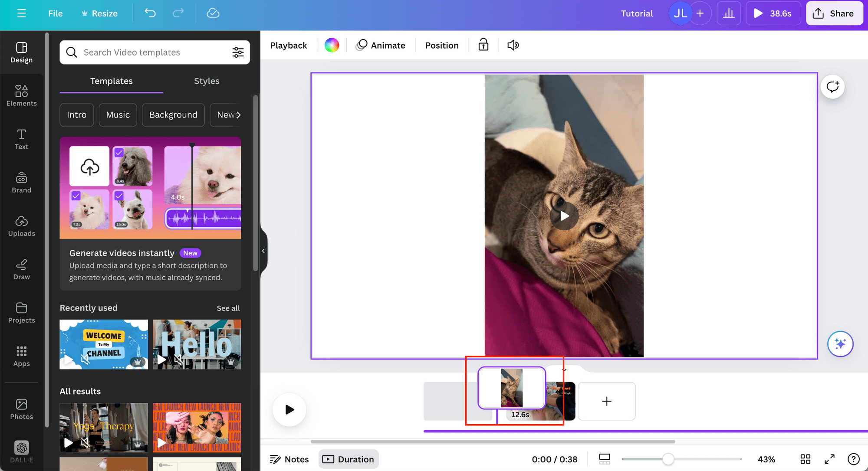Open the Position panel
The width and height of the screenshot is (868, 471).
click(442, 45)
